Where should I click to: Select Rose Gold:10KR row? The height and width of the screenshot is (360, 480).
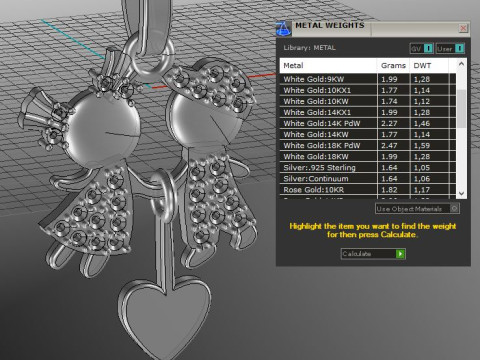click(x=368, y=190)
